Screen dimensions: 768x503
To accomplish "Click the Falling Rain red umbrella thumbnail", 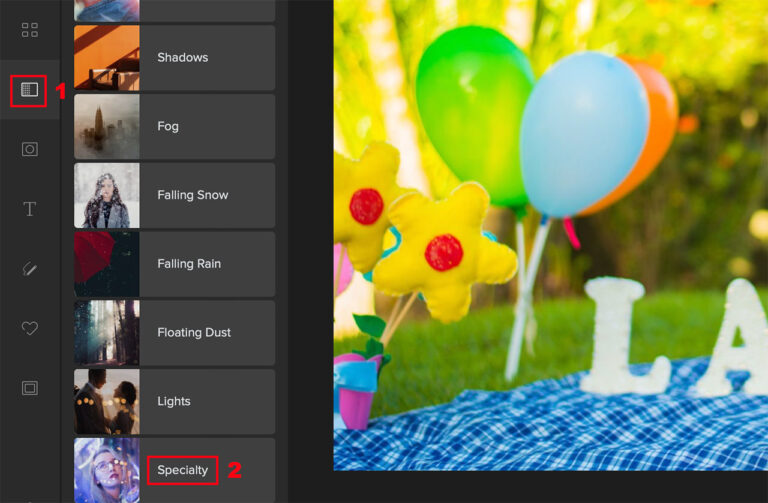I will 107,264.
